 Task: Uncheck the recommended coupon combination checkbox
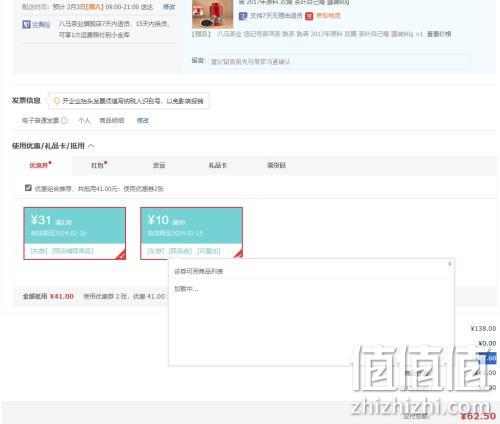pyautogui.click(x=28, y=188)
